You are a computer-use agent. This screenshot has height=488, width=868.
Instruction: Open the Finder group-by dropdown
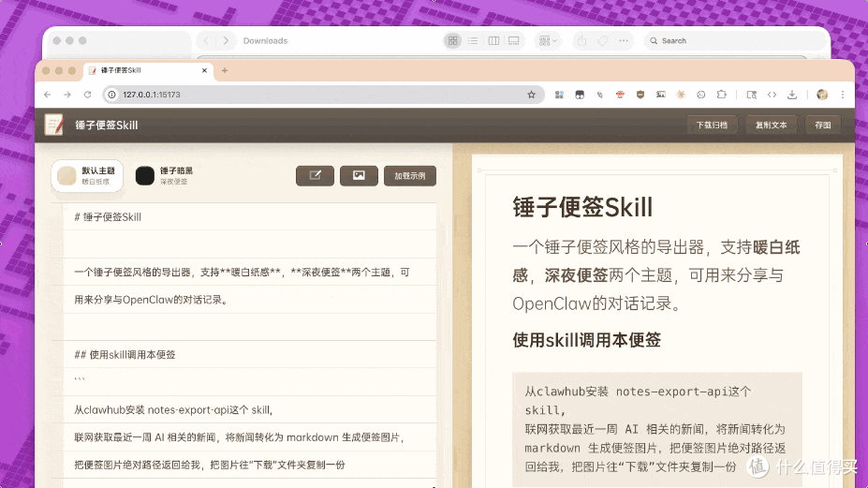[548, 40]
